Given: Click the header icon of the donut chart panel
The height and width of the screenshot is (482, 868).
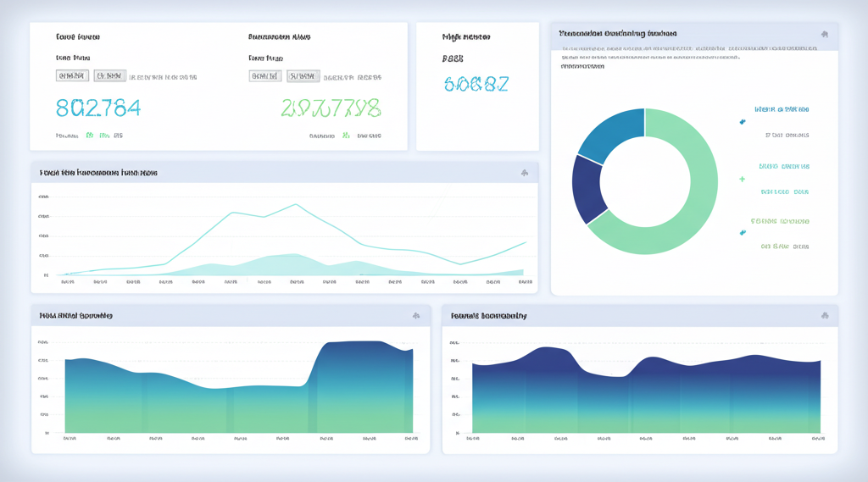Looking at the screenshot, I should coord(824,35).
